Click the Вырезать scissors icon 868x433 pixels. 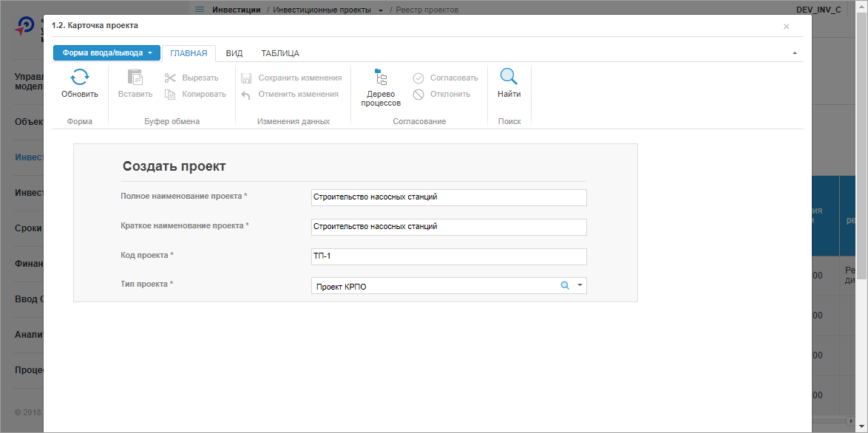tap(170, 78)
